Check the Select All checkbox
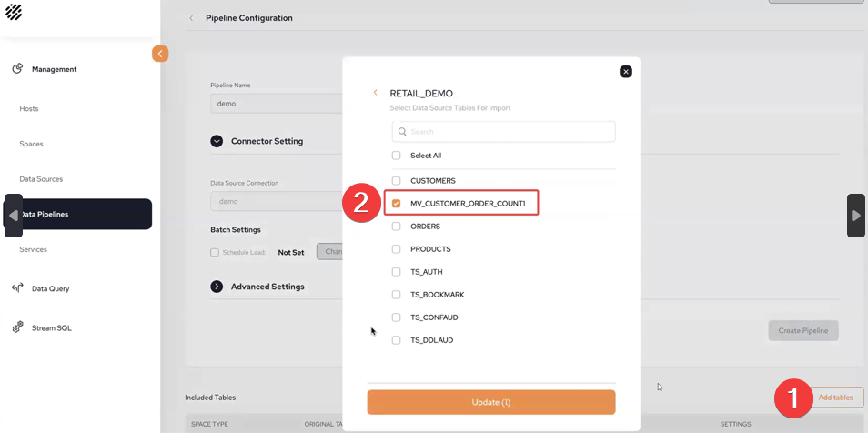868x433 pixels. (x=396, y=156)
